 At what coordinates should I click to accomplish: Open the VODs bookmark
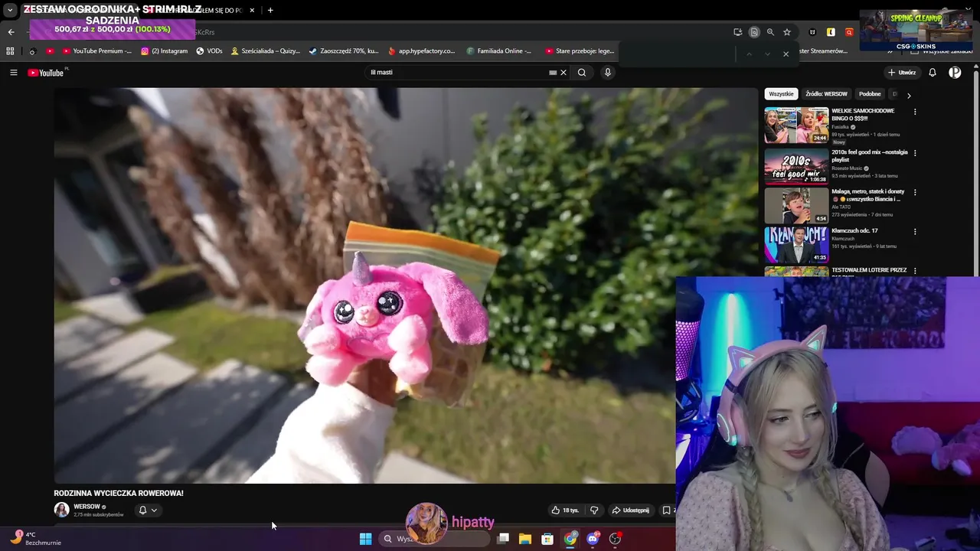tap(209, 51)
